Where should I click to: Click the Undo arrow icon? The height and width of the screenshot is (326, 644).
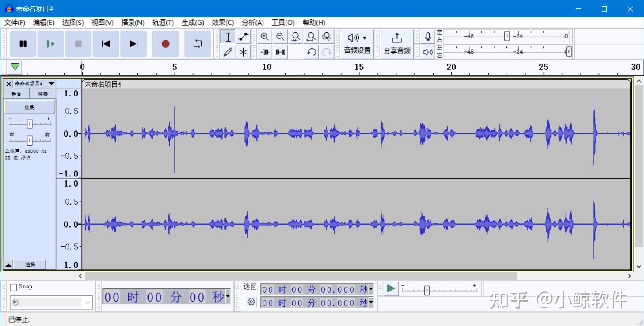point(311,52)
